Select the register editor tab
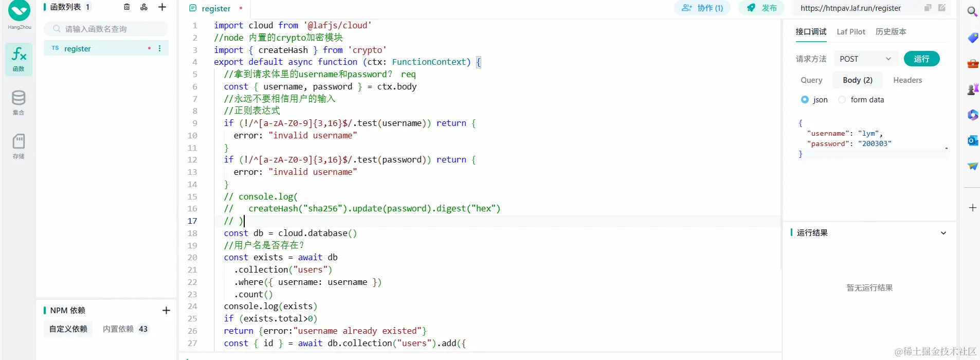 click(x=216, y=9)
